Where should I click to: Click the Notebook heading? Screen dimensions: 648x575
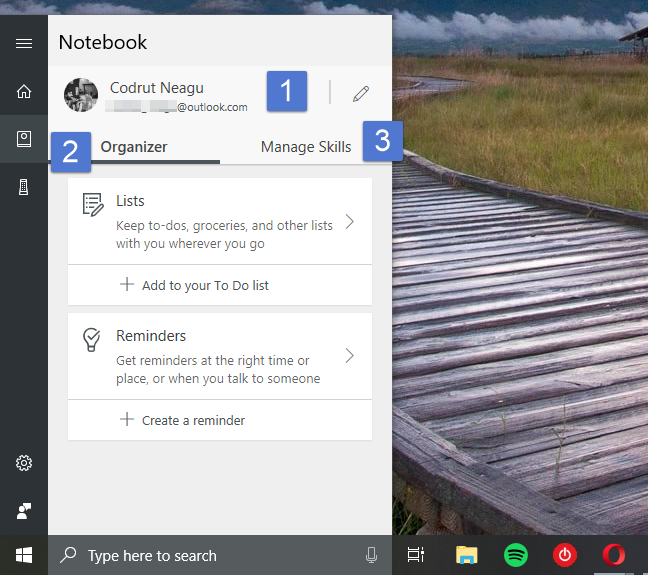[103, 42]
